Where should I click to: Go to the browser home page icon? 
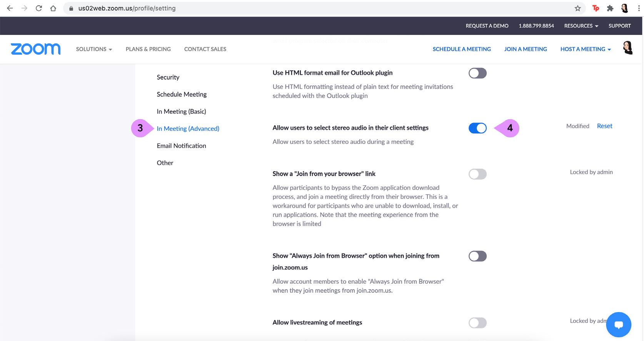53,8
